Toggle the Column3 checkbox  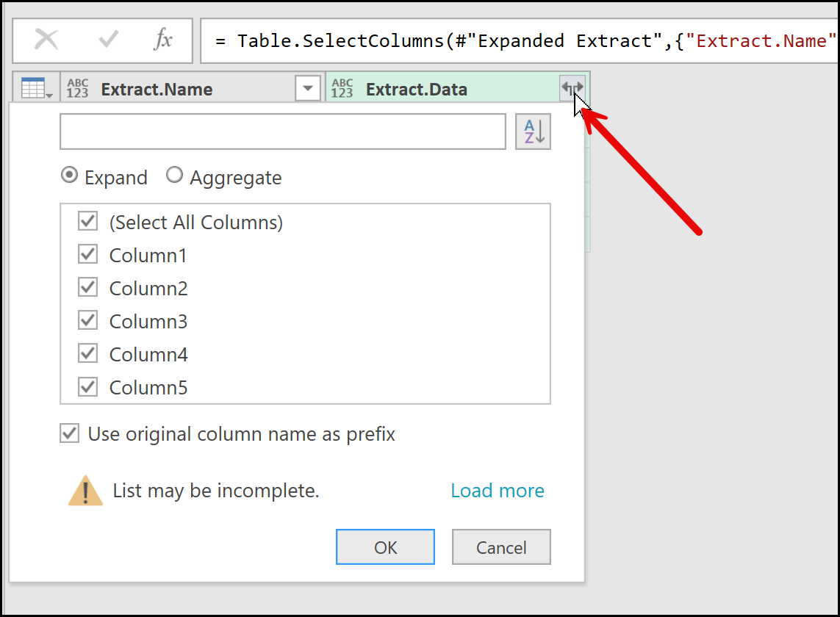[88, 321]
